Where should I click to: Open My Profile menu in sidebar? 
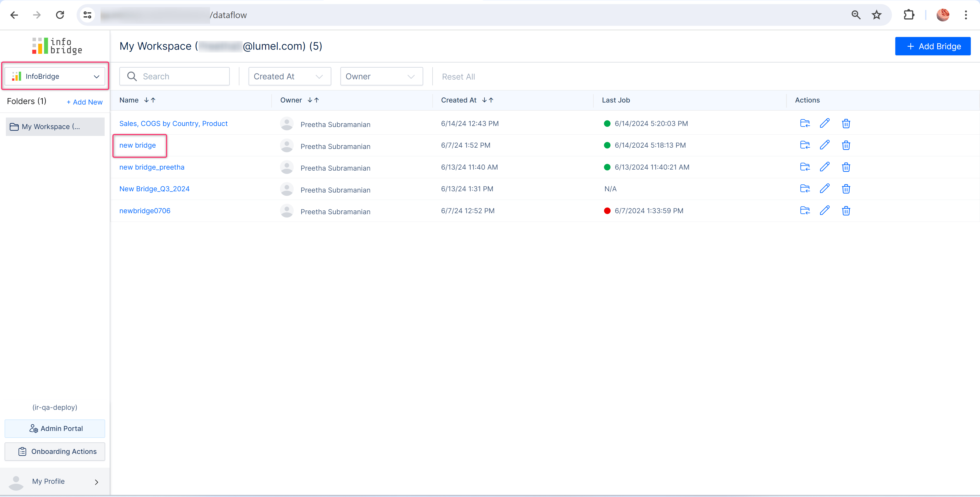pos(55,481)
